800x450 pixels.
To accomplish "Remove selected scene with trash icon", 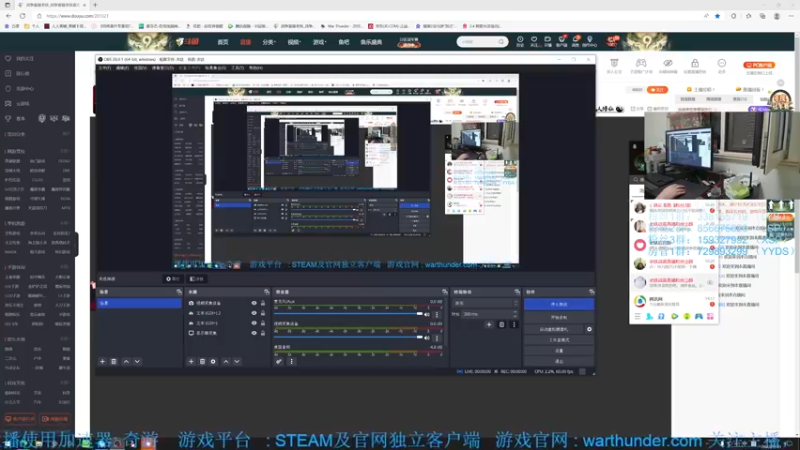I will pyautogui.click(x=114, y=361).
